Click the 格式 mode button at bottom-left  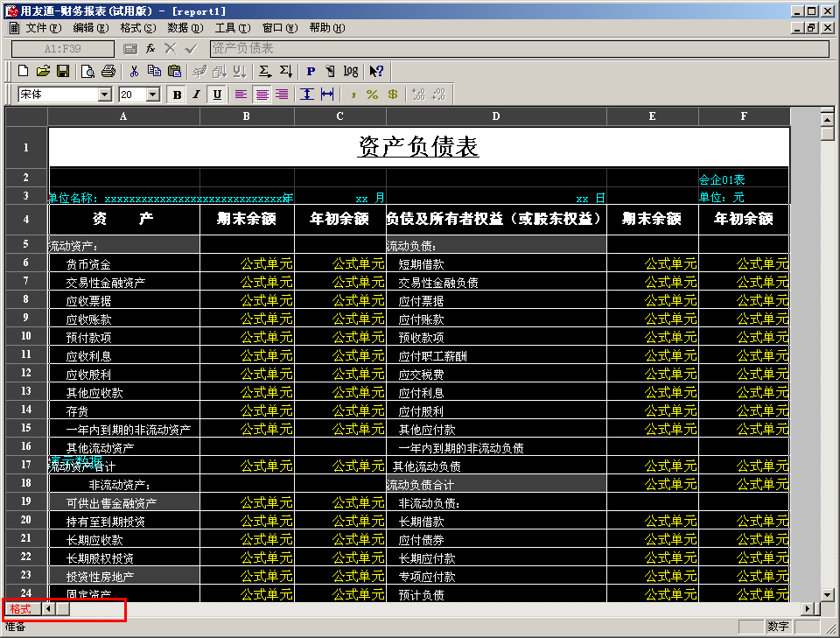[21, 608]
